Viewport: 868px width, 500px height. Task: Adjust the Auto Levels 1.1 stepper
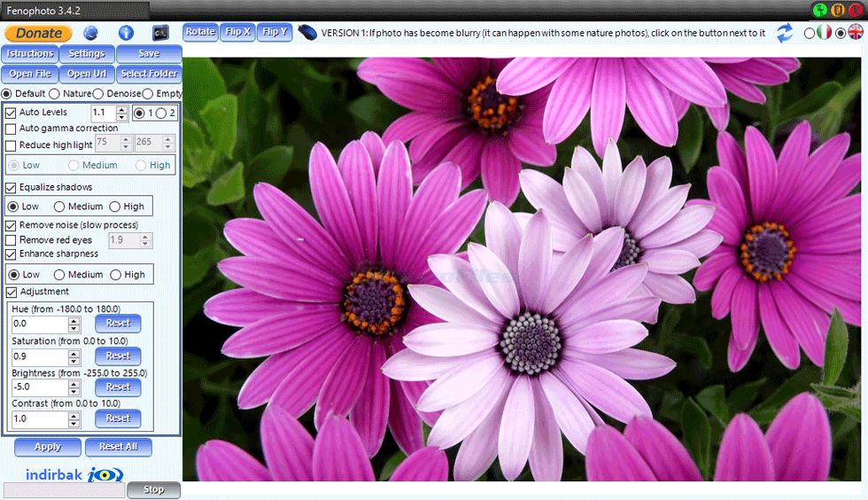pyautogui.click(x=122, y=113)
